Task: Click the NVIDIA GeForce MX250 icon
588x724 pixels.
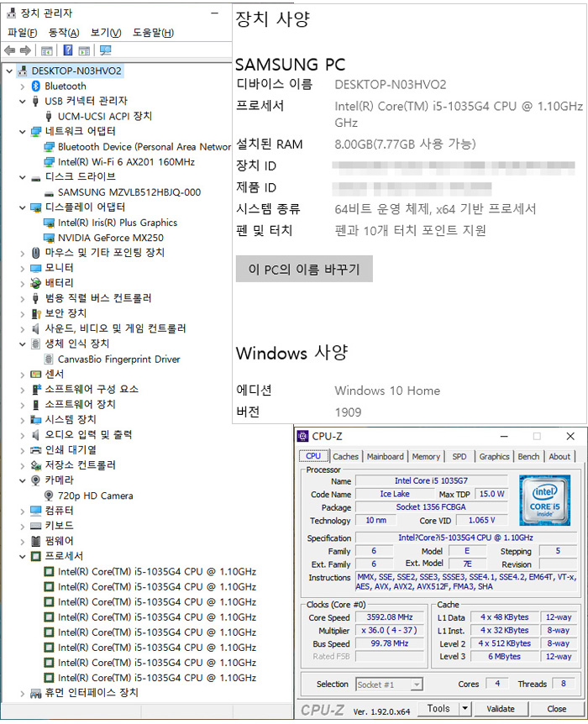Action: 49,238
